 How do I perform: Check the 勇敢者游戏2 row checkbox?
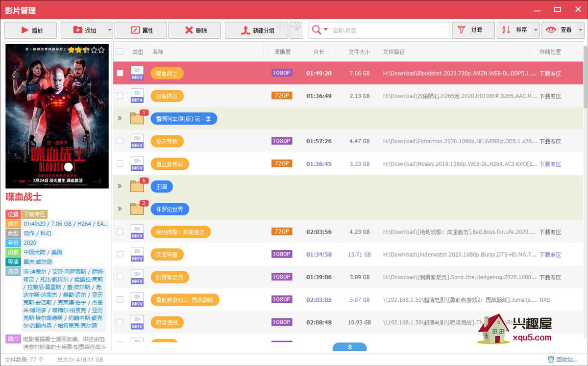pos(120,299)
